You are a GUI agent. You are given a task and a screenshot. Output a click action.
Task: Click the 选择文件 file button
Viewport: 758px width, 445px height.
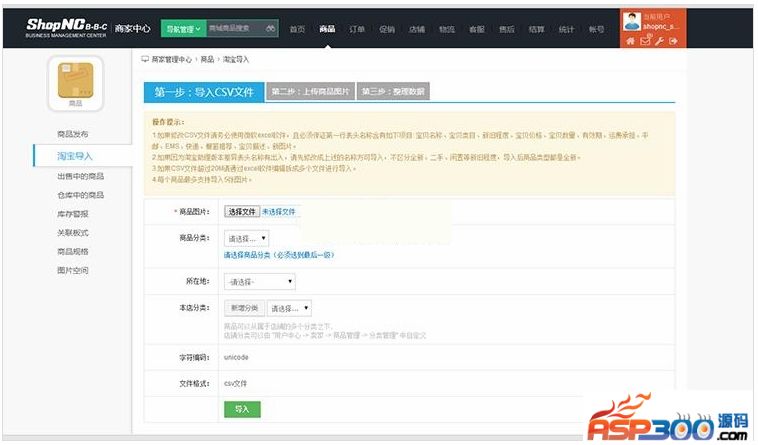242,212
